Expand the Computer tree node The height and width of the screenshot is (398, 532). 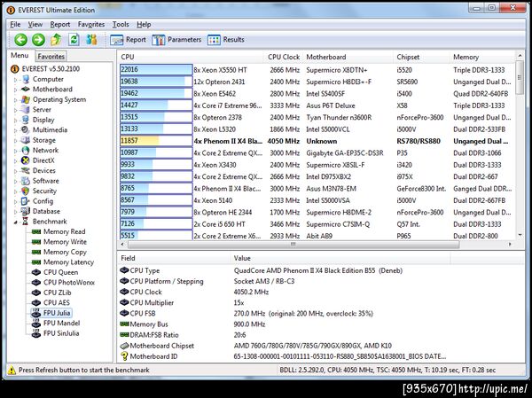coord(15,80)
